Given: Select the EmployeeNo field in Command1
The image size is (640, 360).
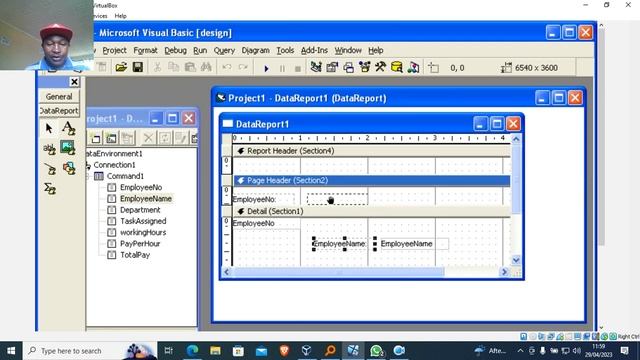Looking at the screenshot, I should click(x=141, y=187).
